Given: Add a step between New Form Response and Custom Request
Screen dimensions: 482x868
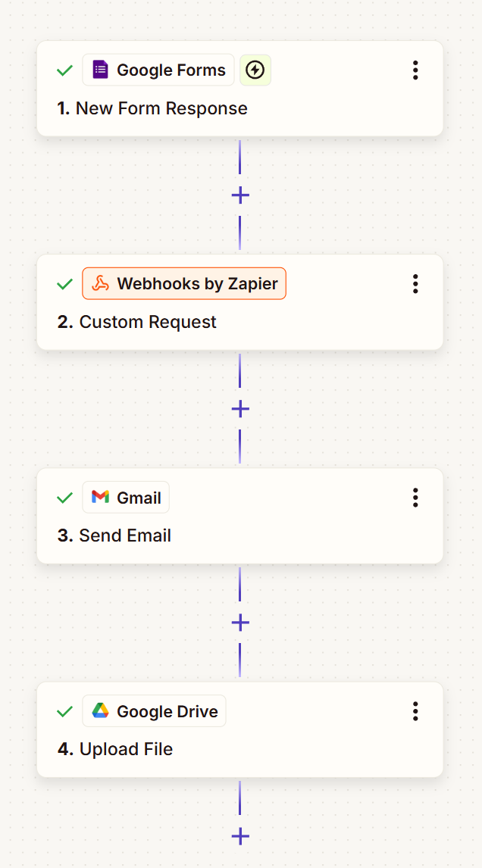Looking at the screenshot, I should coord(239,195).
